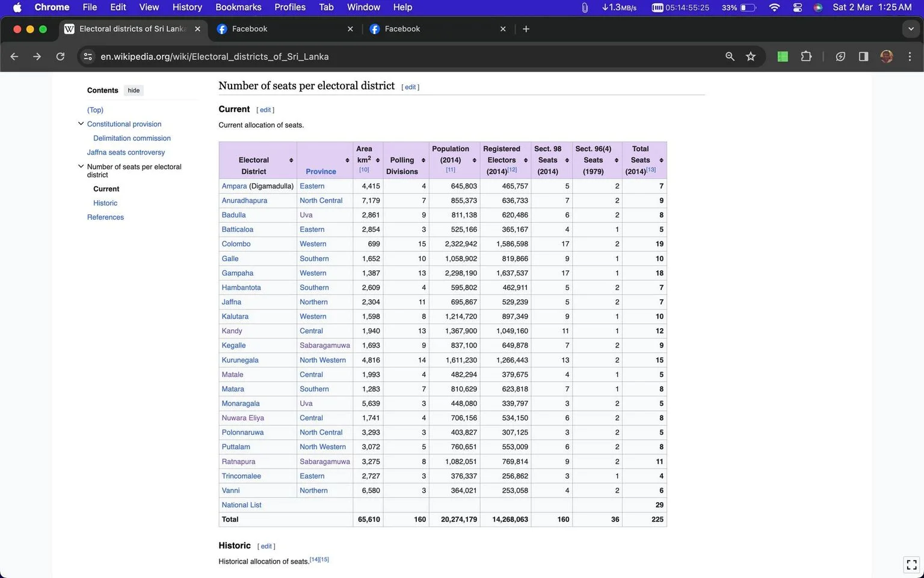The width and height of the screenshot is (924, 578).
Task: Bookmark this page with star icon
Action: (x=751, y=57)
